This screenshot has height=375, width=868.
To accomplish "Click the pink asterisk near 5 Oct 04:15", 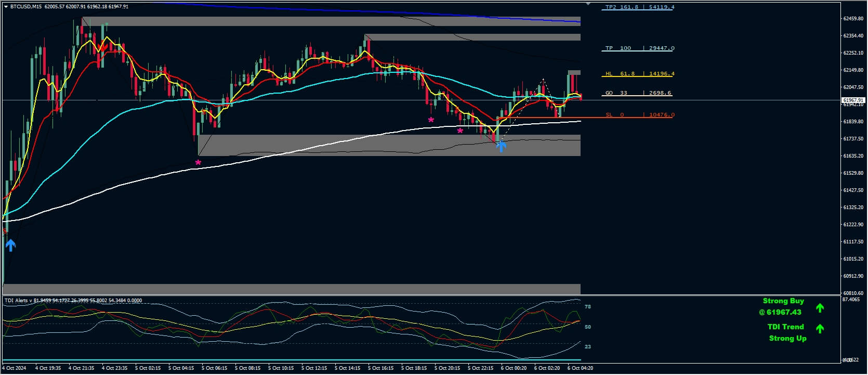I will point(198,163).
